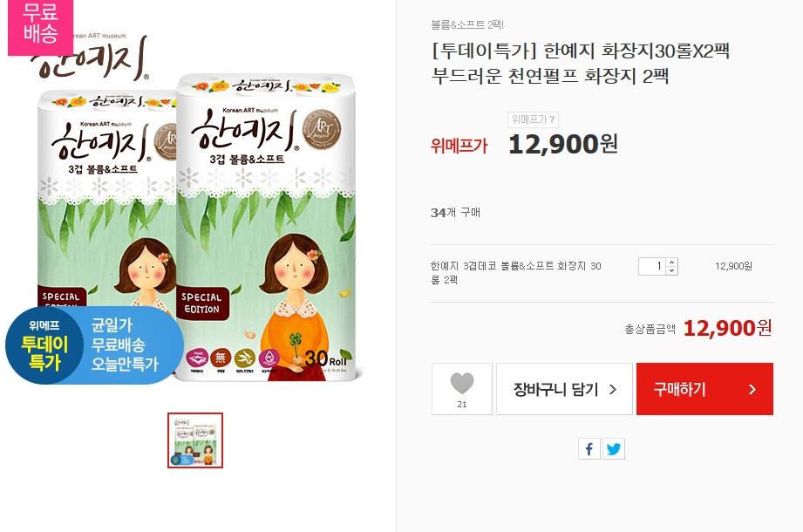803x532 pixels.
Task: Click the red 구매하기 purchase button
Action: (704, 389)
